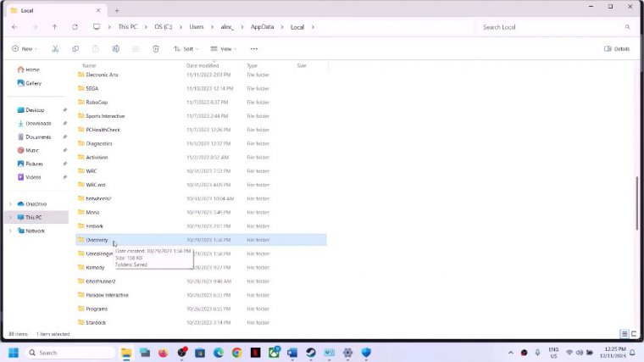Click the New button in toolbar
This screenshot has height=362, width=644.
click(x=26, y=49)
